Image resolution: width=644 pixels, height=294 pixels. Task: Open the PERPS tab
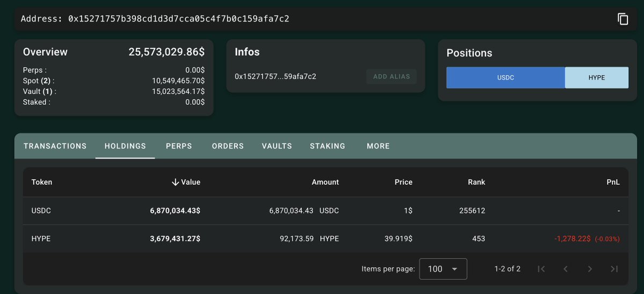[179, 146]
